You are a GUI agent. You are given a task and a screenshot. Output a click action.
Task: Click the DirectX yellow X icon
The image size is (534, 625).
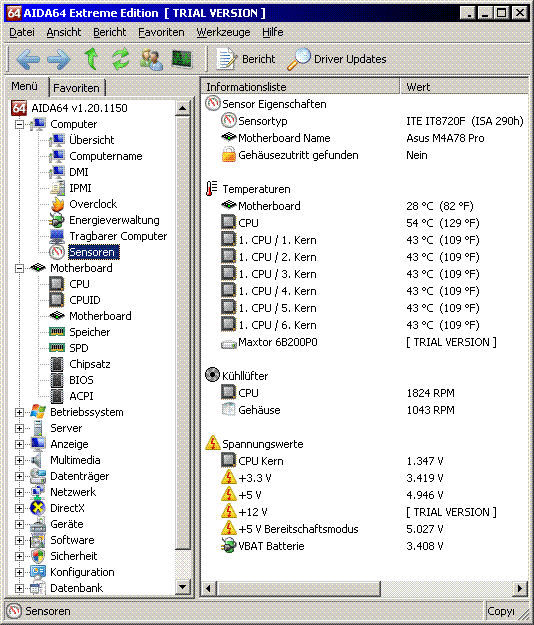click(37, 508)
